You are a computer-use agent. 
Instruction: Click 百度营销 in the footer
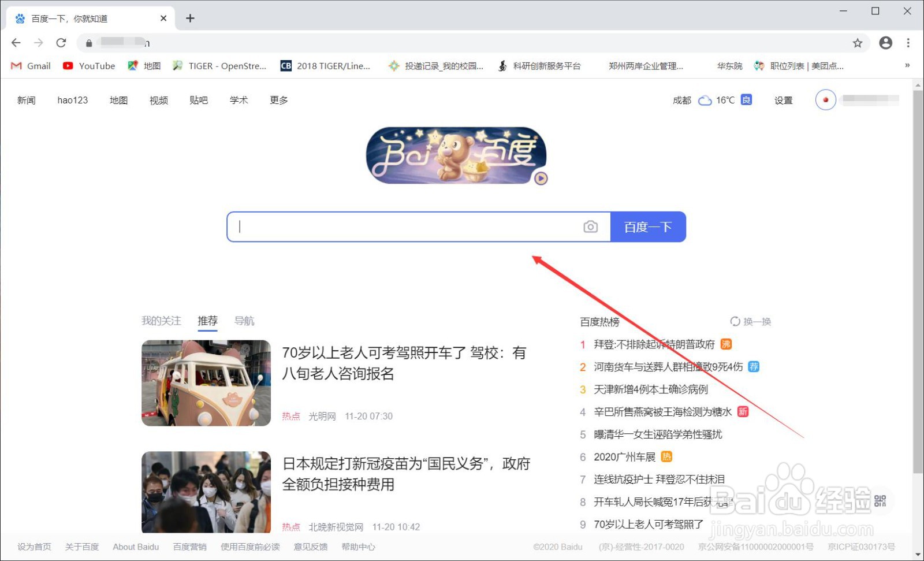pyautogui.click(x=190, y=547)
